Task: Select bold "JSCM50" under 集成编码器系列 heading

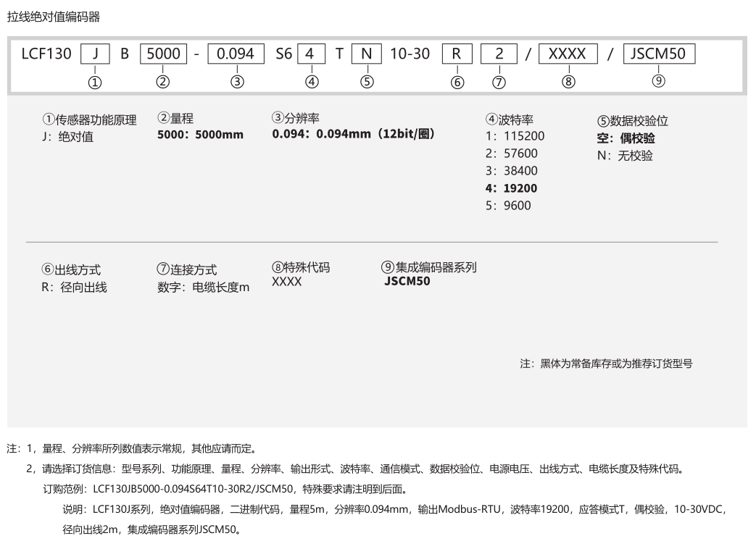Action: coord(407,281)
